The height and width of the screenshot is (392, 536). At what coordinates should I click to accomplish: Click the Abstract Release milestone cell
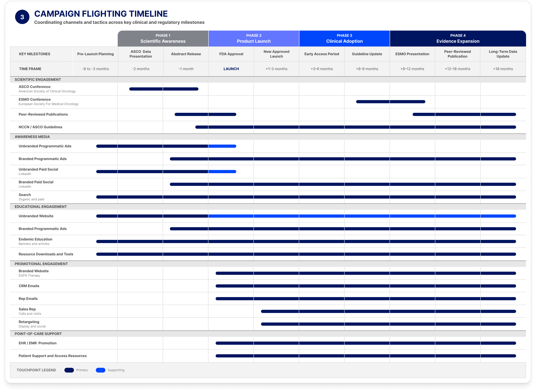[x=186, y=54]
